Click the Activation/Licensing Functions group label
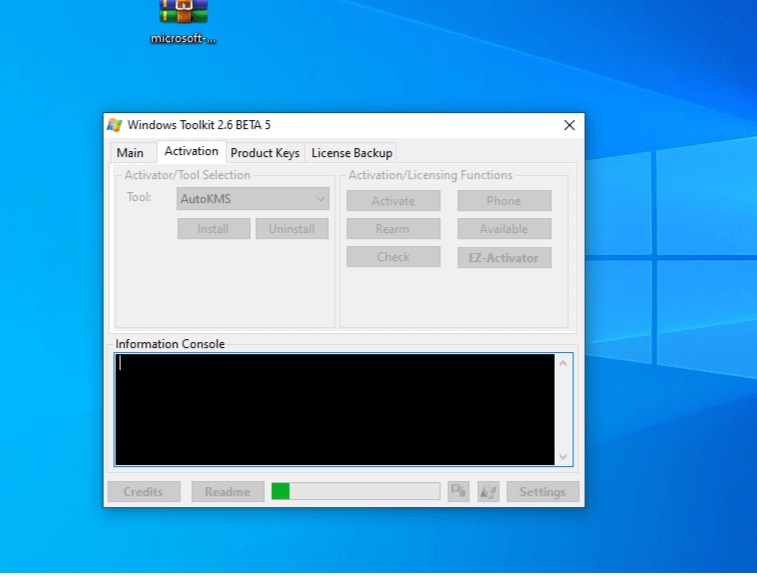 (x=430, y=175)
